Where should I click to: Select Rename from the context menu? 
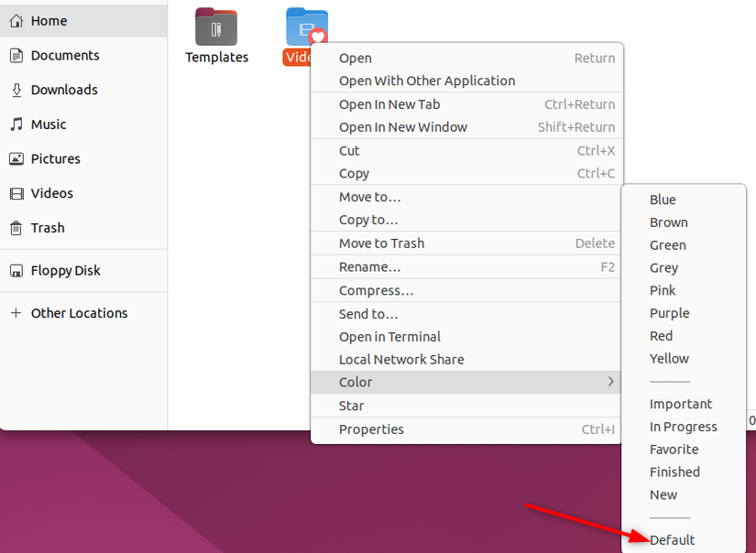(x=368, y=266)
